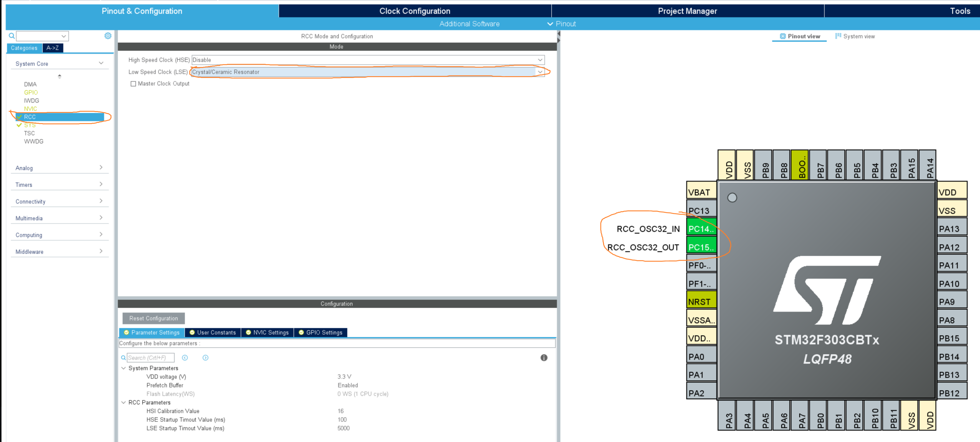980x442 pixels.
Task: Click the Pinout view icon
Action: point(782,36)
